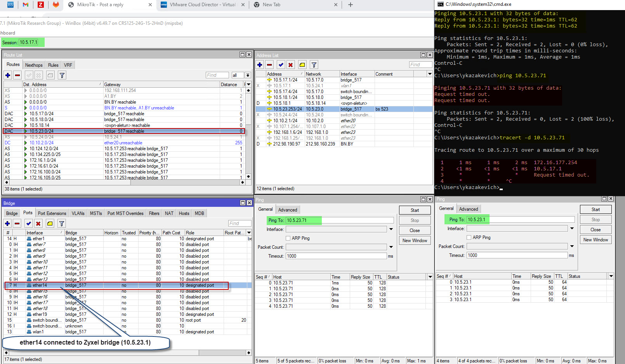Add a new port in Bridge window

tap(8, 224)
